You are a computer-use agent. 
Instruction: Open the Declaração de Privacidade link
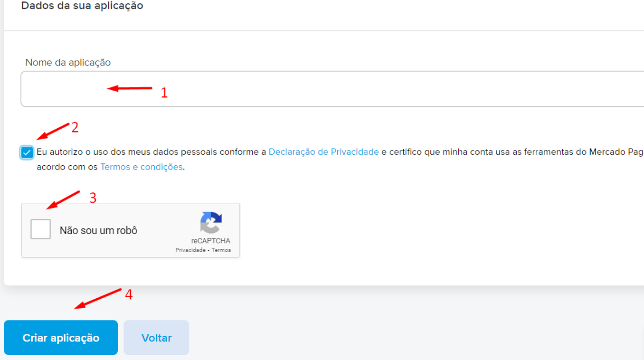coord(323,152)
